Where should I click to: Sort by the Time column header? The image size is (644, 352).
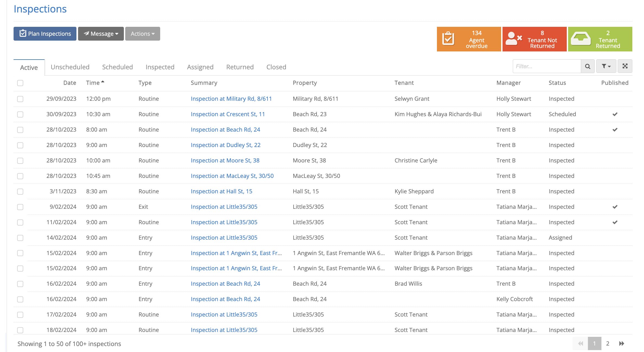[x=95, y=83]
